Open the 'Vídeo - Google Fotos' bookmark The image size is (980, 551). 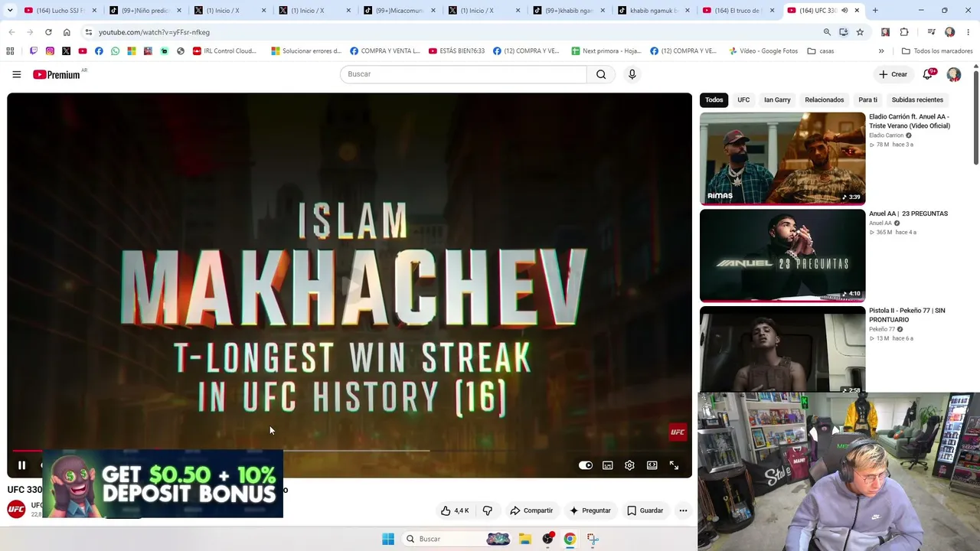(x=763, y=51)
